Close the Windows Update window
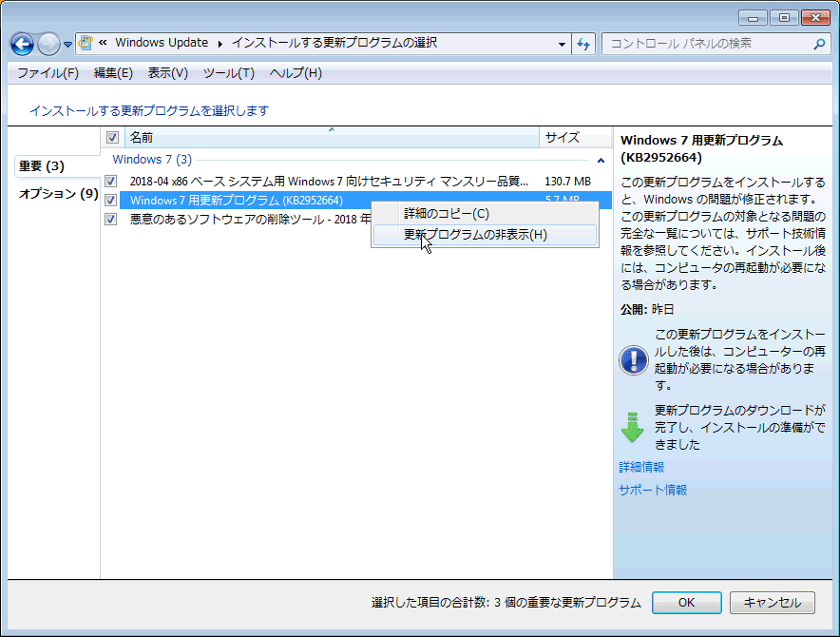Screen dimensions: 840x637 [815, 18]
